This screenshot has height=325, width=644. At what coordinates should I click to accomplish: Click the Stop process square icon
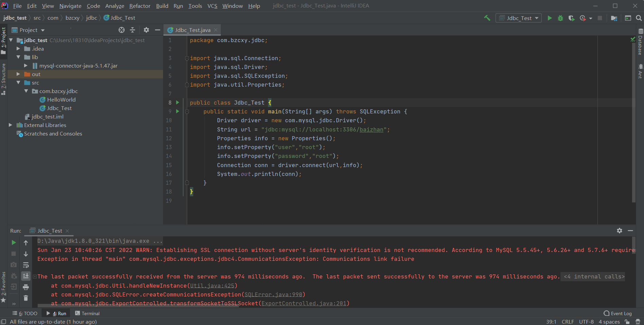tap(600, 18)
